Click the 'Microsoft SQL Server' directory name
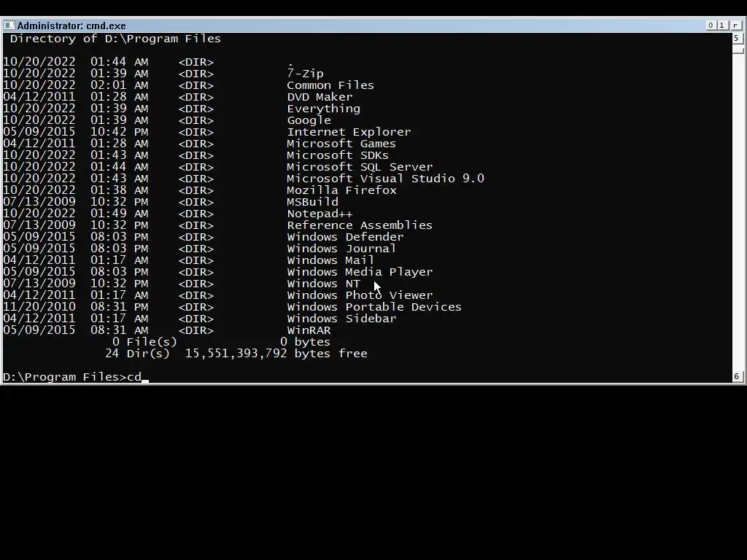 click(360, 167)
